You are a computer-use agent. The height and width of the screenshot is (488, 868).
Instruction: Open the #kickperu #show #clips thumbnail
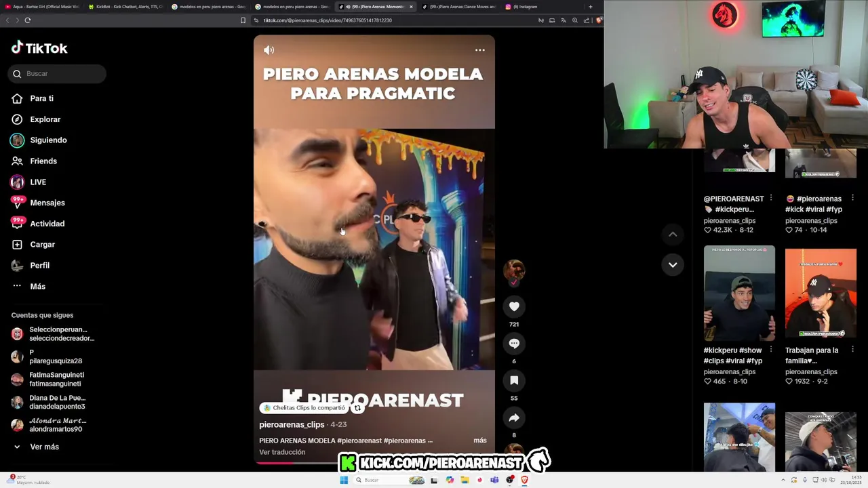point(739,293)
